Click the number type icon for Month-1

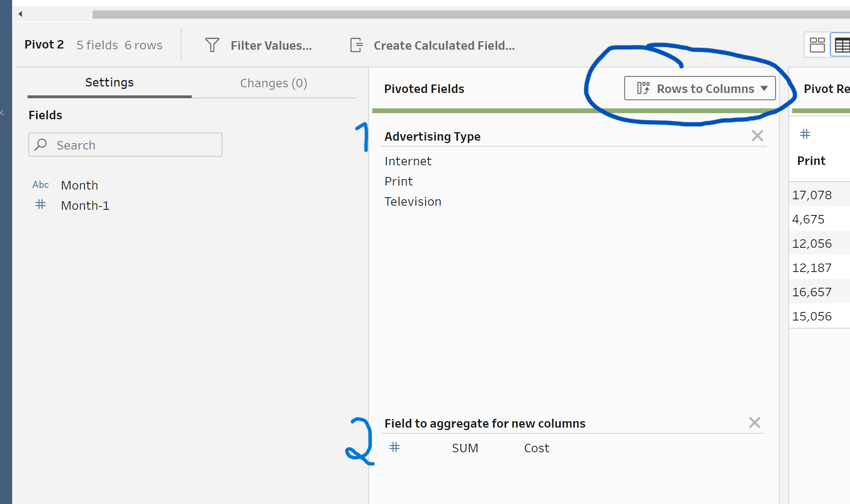coord(40,205)
